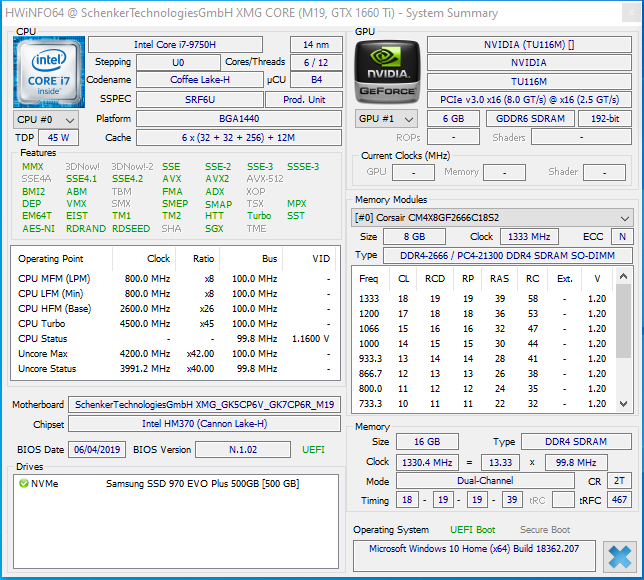
Task: Click the Stepping U0 field
Action: (x=178, y=62)
